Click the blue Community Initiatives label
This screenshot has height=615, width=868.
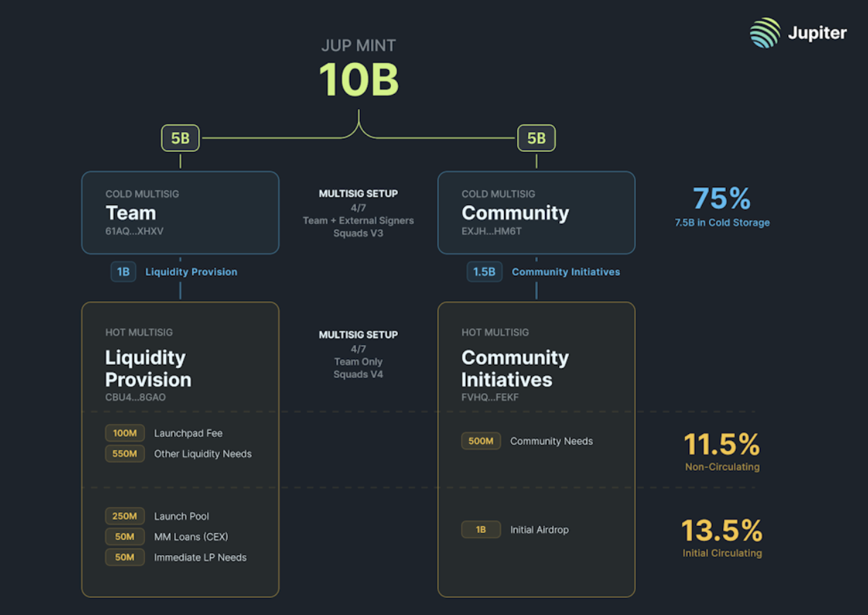coord(565,271)
